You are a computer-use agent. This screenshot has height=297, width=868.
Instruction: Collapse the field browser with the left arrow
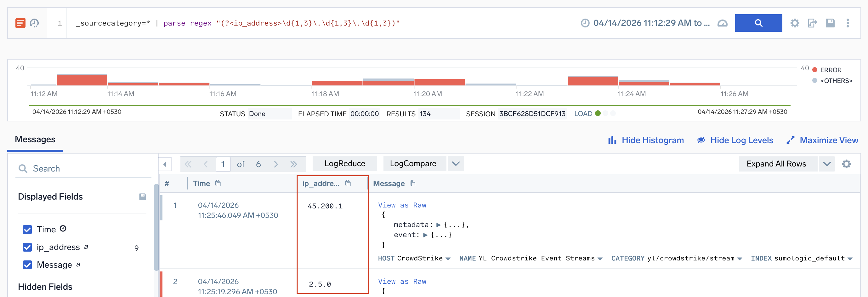[165, 164]
